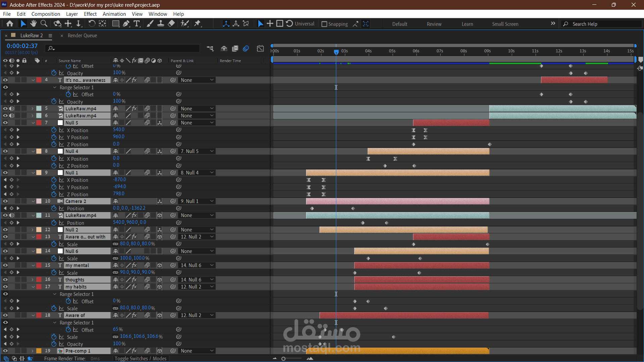Switch to the Learn workspace
This screenshot has height=362, width=644.
tap(467, 24)
